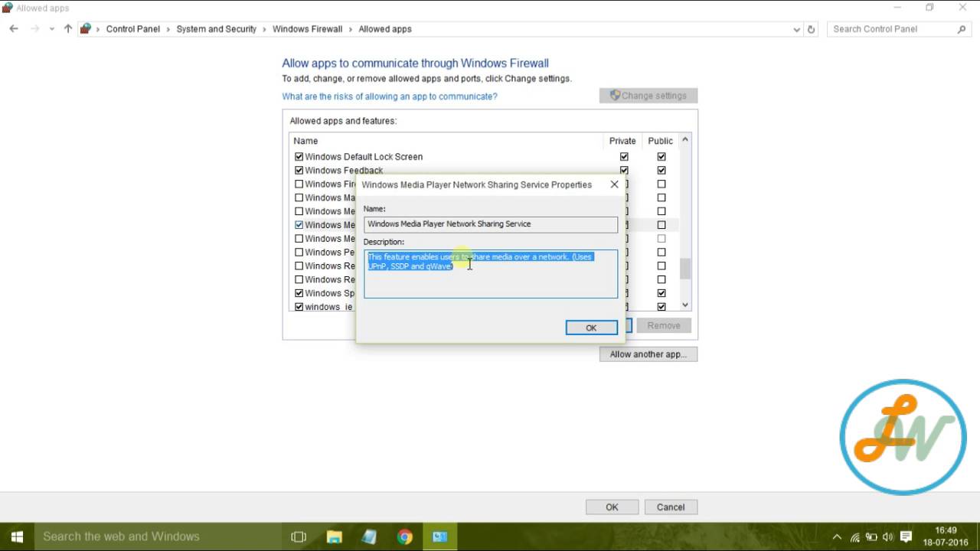
Task: Open the Windows Start menu
Action: [x=17, y=536]
